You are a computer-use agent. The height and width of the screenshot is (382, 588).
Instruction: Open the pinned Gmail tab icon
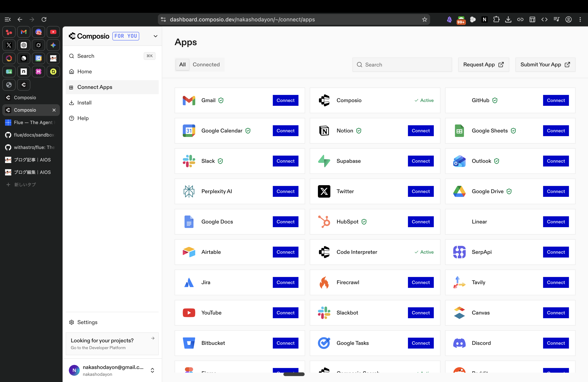click(x=24, y=32)
